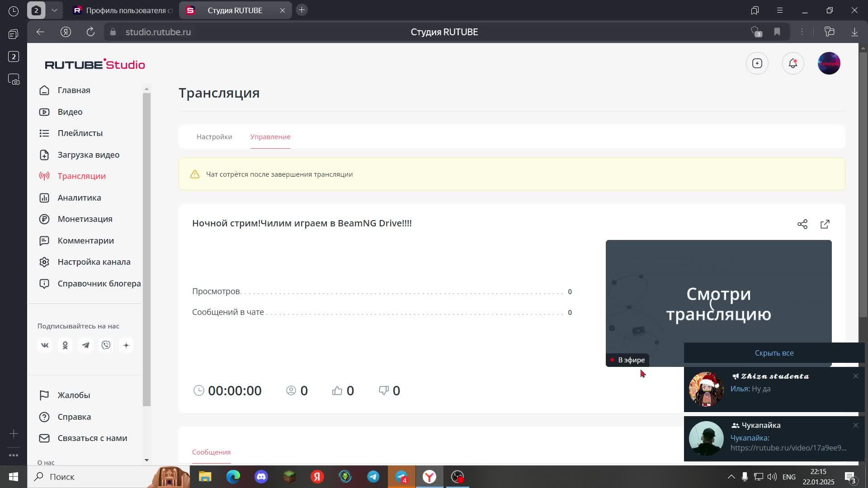Open volume control in tray

tap(772, 477)
